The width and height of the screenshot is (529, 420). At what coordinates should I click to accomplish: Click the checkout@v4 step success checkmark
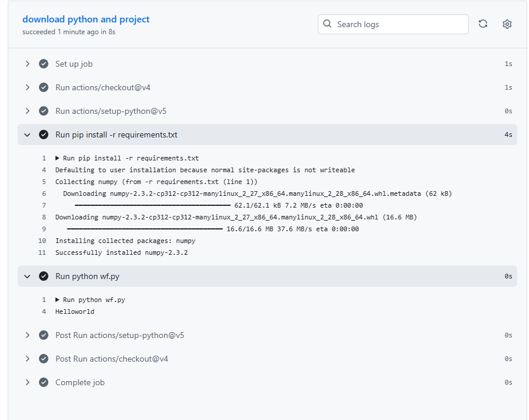pos(44,87)
